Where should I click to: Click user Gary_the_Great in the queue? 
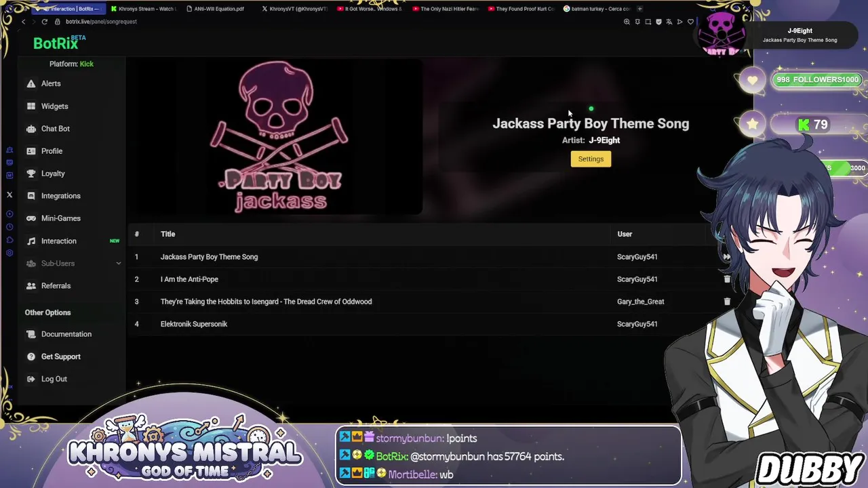click(640, 302)
